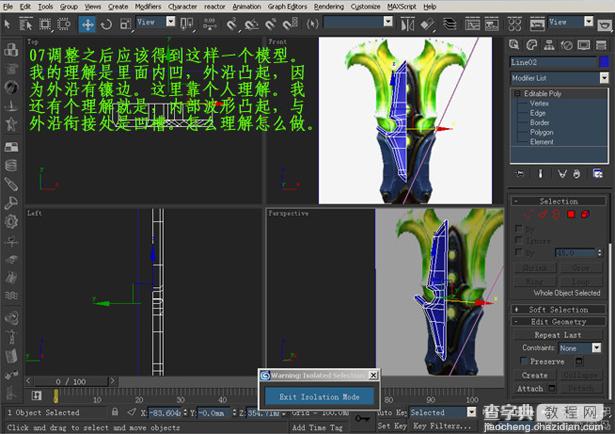Click the Configure Modifier Sets icon
The height and width of the screenshot is (434, 615).
tap(597, 174)
